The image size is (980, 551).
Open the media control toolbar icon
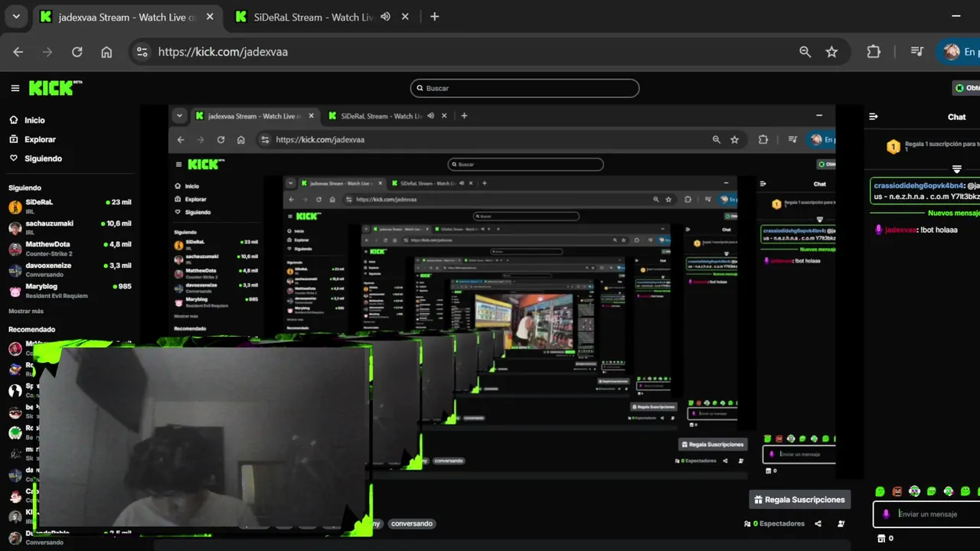tap(917, 52)
